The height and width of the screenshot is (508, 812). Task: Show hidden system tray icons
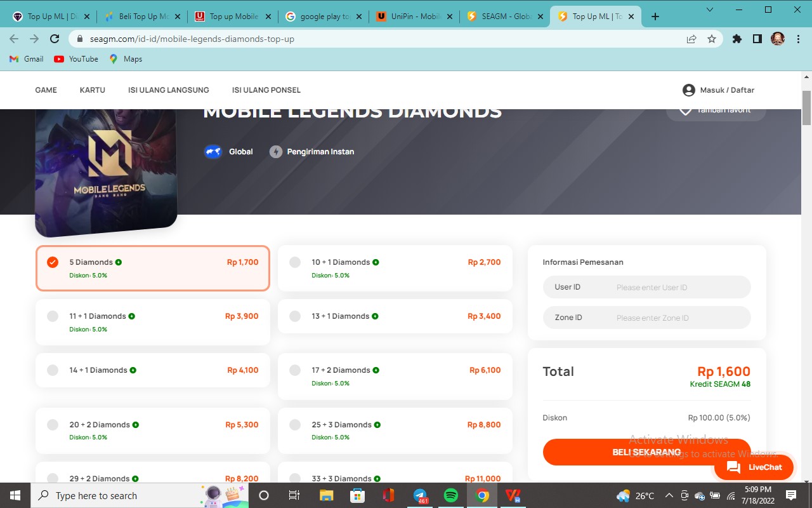click(x=669, y=495)
